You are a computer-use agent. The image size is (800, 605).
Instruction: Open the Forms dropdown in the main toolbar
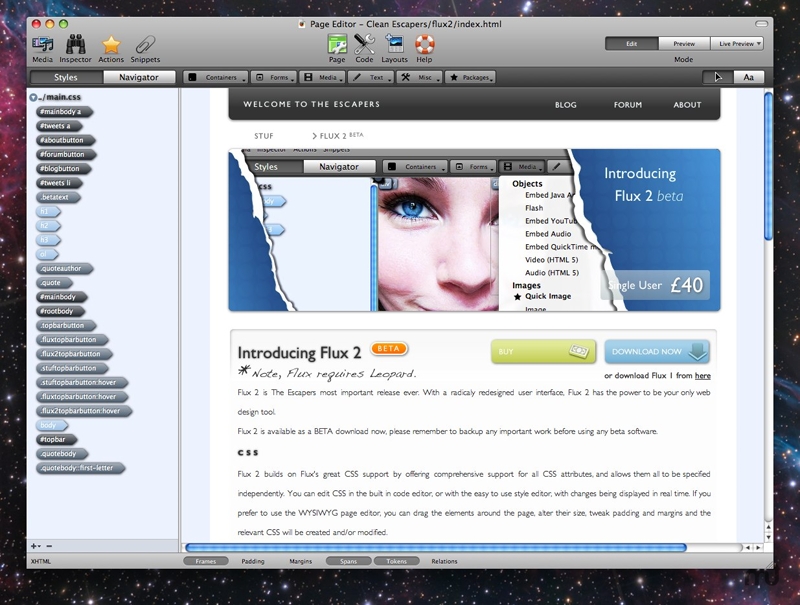tap(274, 78)
